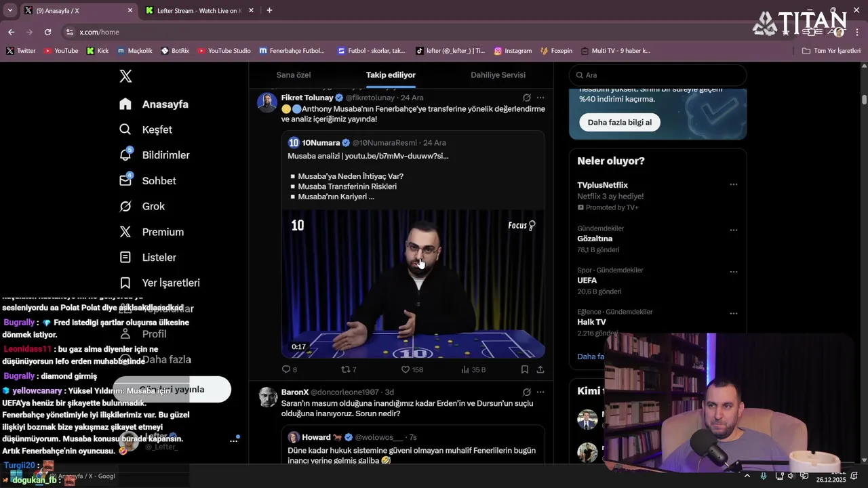Switch to Dahiliye Servisi tab
This screenshot has width=868, height=488.
click(x=498, y=75)
